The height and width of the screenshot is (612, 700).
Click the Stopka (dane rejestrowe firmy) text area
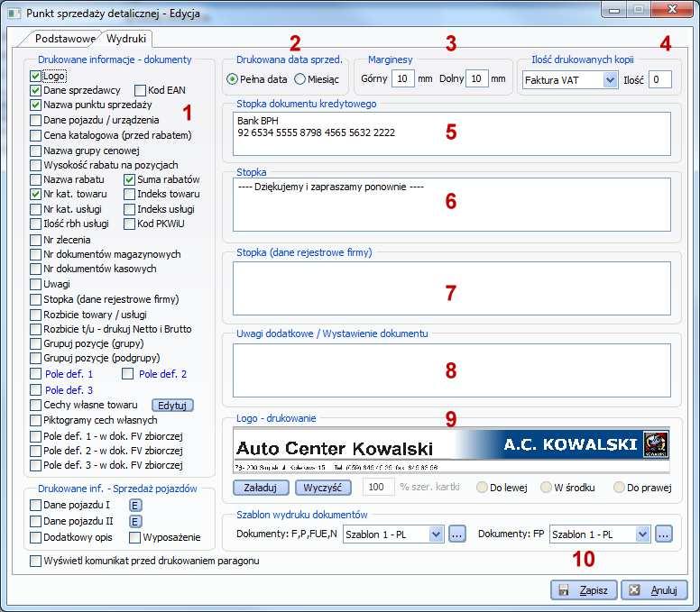(x=451, y=288)
